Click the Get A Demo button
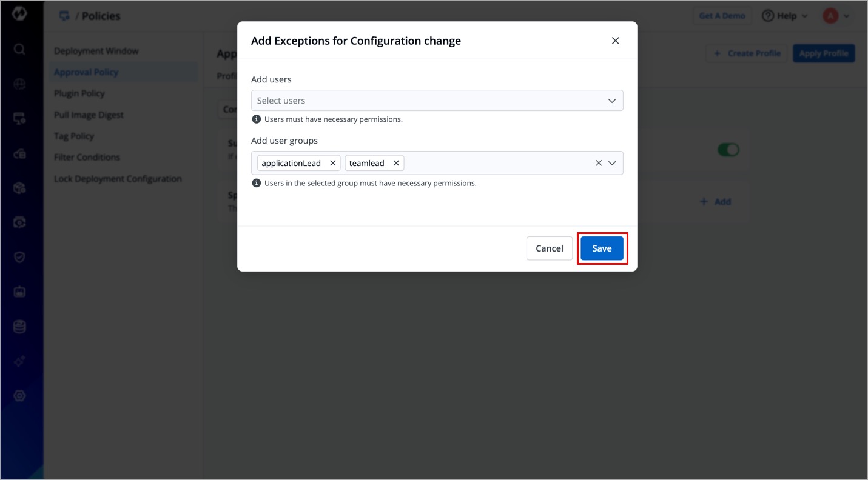Viewport: 868px width, 480px height. (722, 16)
